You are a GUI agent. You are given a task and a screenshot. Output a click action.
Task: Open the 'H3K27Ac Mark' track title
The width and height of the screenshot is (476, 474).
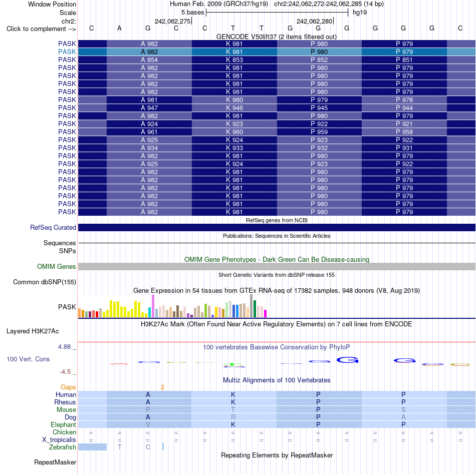tap(277, 324)
